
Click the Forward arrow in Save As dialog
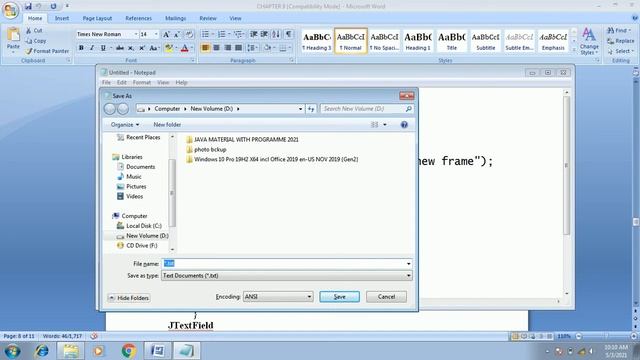pyautogui.click(x=122, y=109)
